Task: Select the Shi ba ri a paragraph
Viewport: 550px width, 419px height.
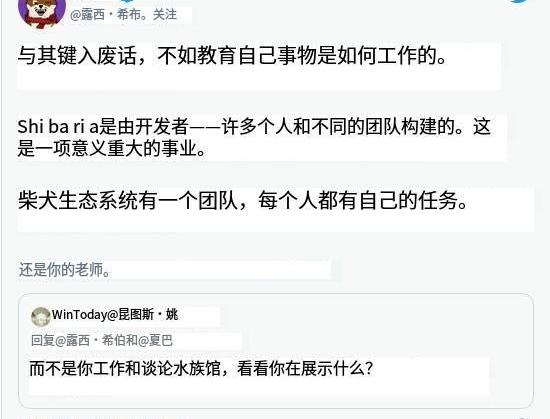Action: click(x=254, y=137)
